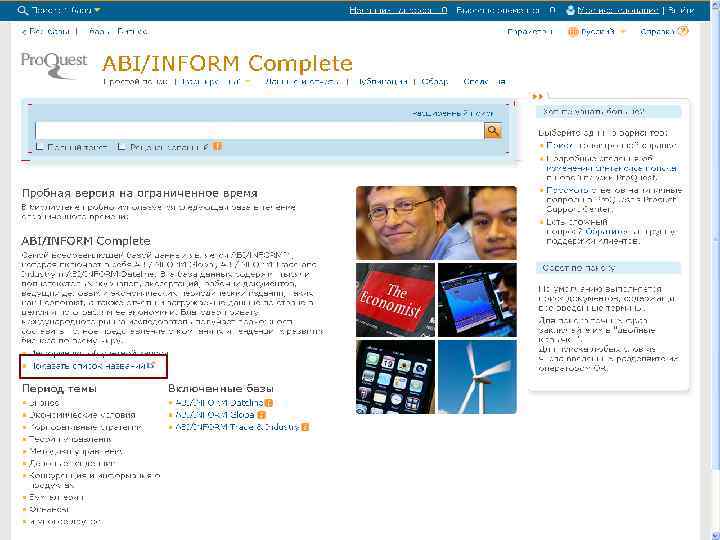
Task: Click the magnifier icon in top bar
Action: pos(22,10)
